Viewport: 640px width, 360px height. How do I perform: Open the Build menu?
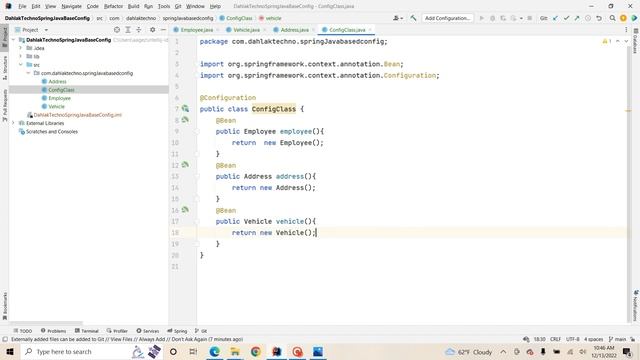point(133,6)
